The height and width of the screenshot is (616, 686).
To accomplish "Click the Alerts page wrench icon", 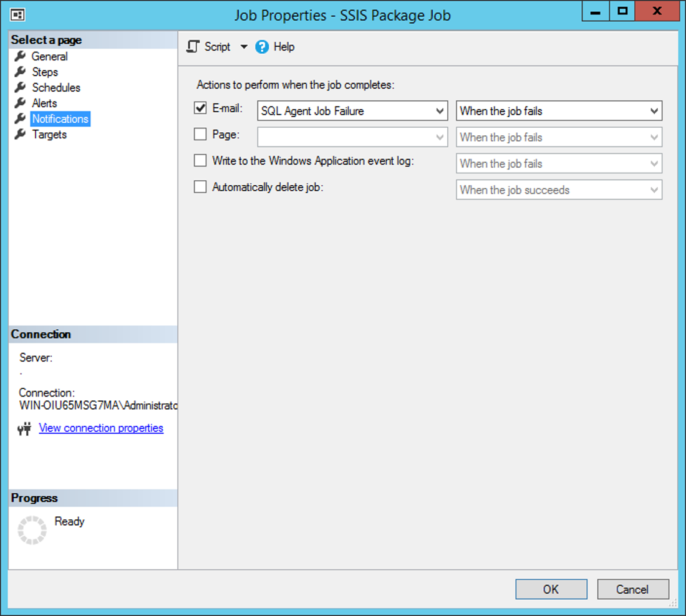I will pyautogui.click(x=19, y=103).
